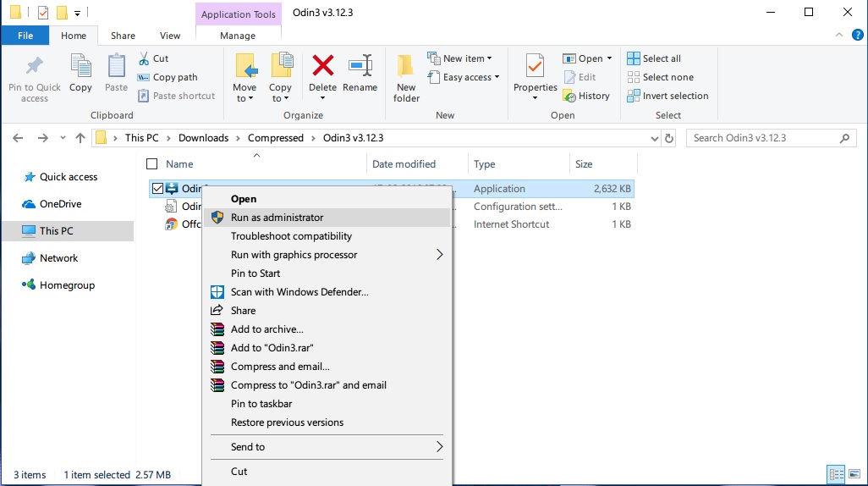Click Downloads in the address breadcrumb
This screenshot has height=486, width=868.
203,138
